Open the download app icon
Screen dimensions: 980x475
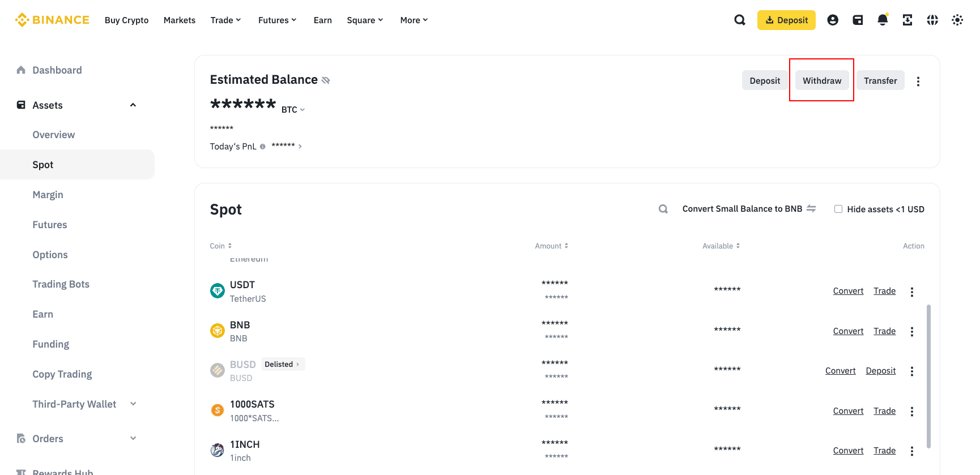[x=907, y=20]
